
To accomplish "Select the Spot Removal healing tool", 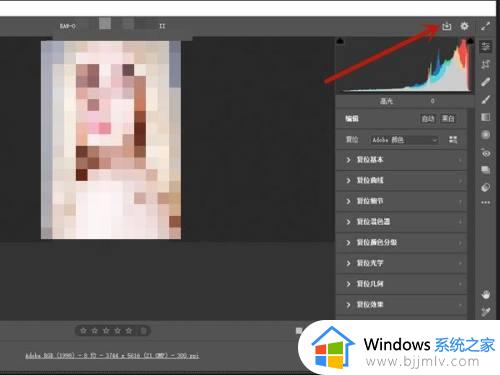I will [x=486, y=82].
